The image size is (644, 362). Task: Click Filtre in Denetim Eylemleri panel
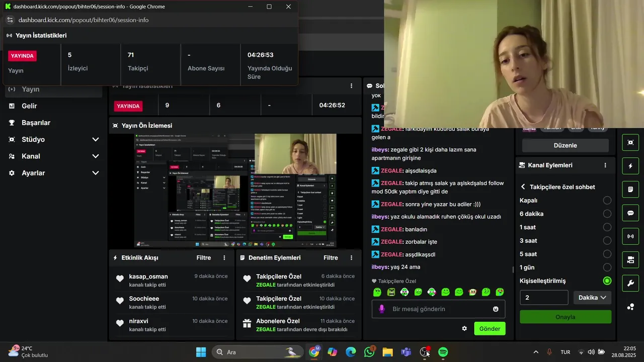(331, 258)
